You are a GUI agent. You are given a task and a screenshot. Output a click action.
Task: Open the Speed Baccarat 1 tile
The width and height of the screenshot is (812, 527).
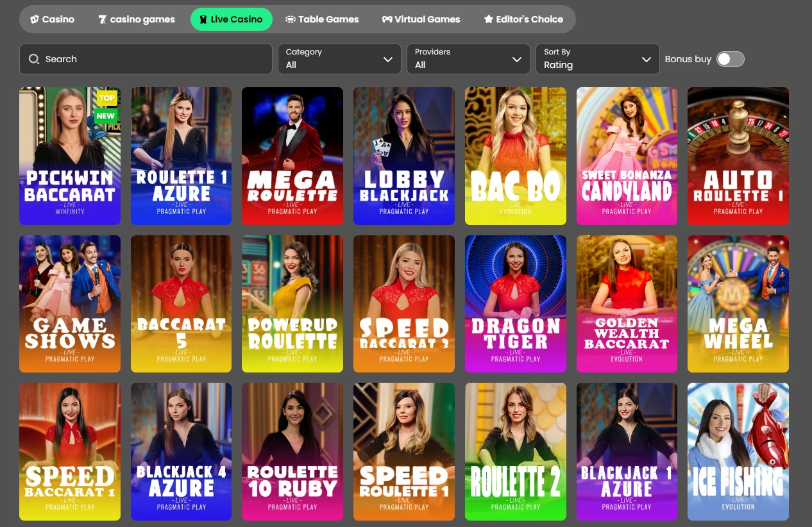(70, 452)
